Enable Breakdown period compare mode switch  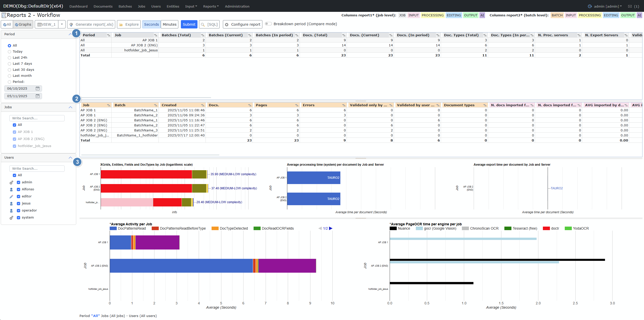point(268,24)
